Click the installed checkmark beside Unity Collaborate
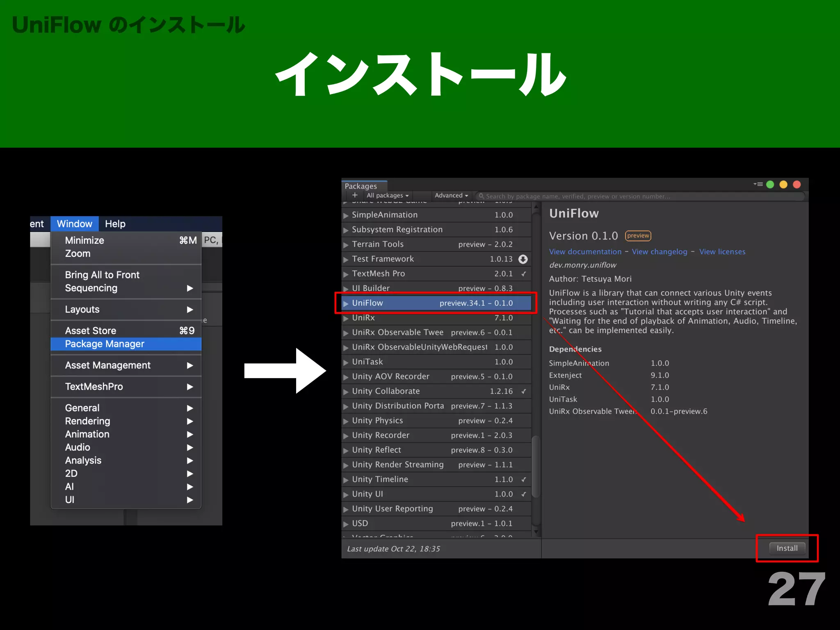The width and height of the screenshot is (840, 630). (x=524, y=392)
